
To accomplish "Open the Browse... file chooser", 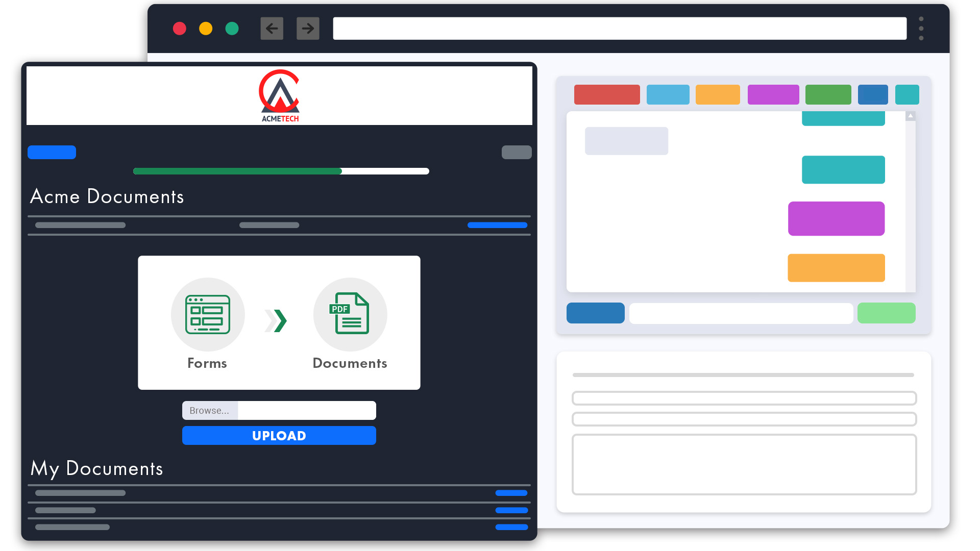I will click(x=209, y=410).
